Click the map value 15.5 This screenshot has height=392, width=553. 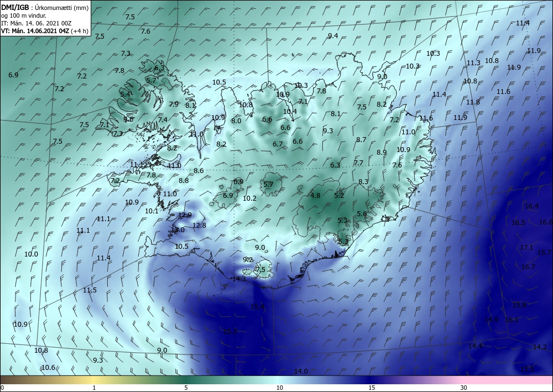point(527,369)
